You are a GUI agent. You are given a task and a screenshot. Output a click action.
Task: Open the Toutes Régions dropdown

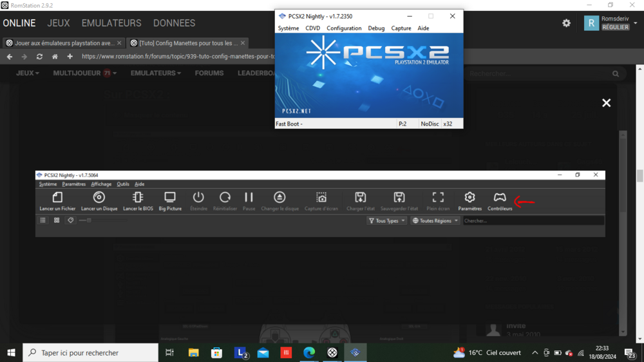tap(435, 220)
